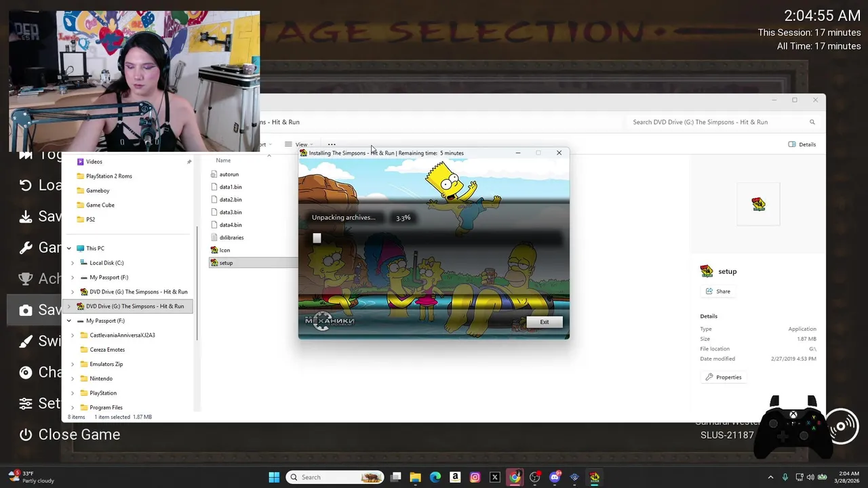This screenshot has height=488, width=868.
Task: Click the setup thumbnail in details pane
Action: [758, 204]
